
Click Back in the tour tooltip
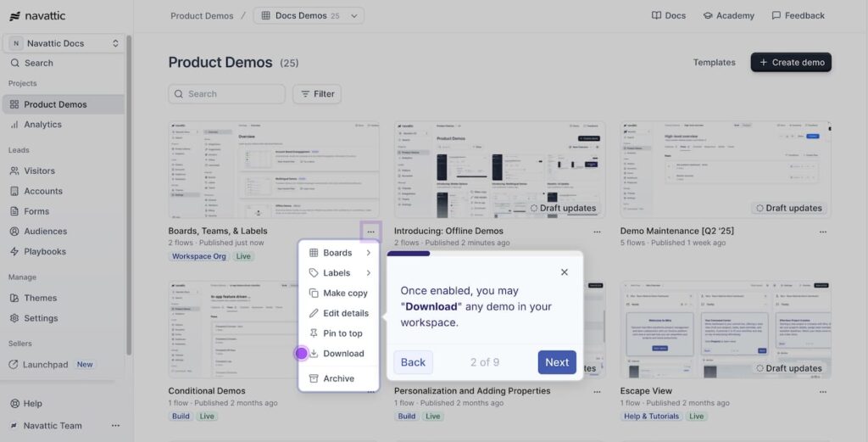tap(413, 362)
